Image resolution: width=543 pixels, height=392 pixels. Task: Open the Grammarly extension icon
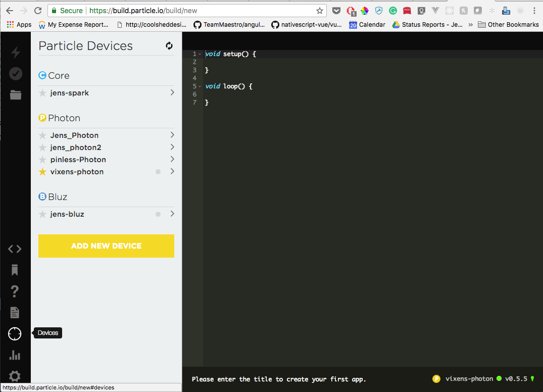pyautogui.click(x=392, y=11)
